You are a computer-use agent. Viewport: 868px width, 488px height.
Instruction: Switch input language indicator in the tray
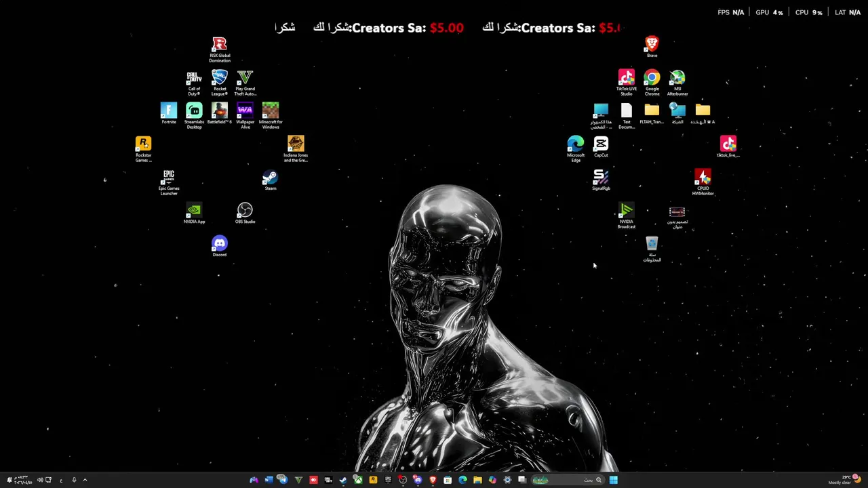tap(61, 481)
